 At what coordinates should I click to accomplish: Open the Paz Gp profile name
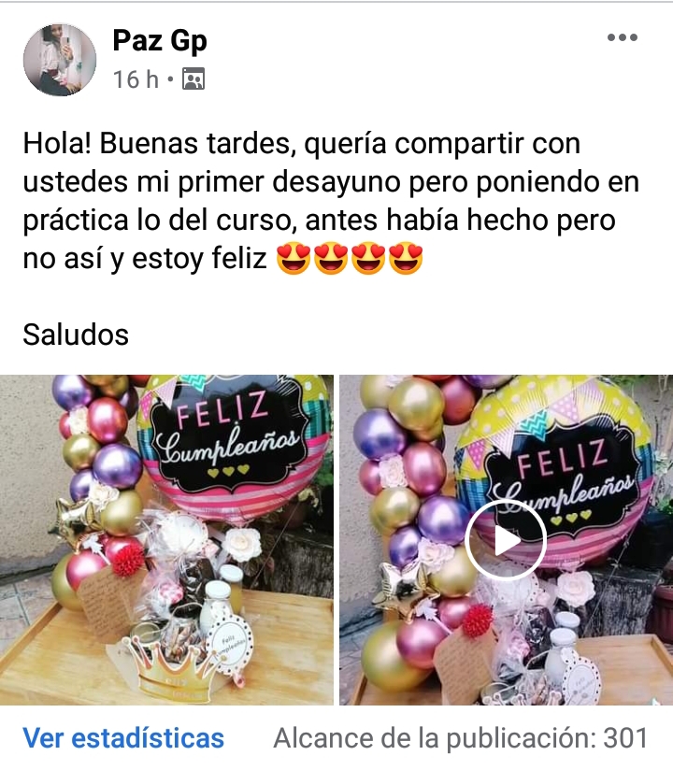coord(160,40)
